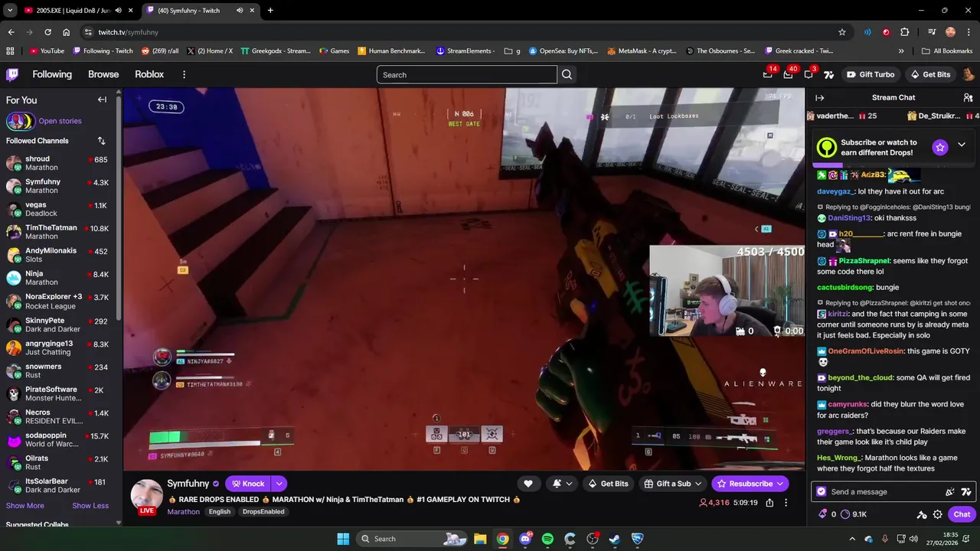Click Get Bits below the video
The height and width of the screenshot is (551, 980).
click(x=608, y=484)
